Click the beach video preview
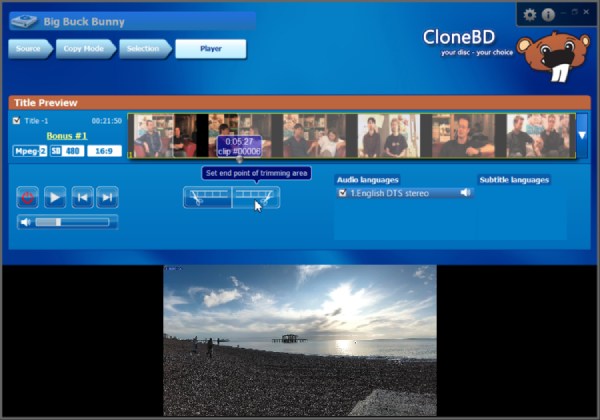Image resolution: width=600 pixels, height=420 pixels. pyautogui.click(x=300, y=340)
